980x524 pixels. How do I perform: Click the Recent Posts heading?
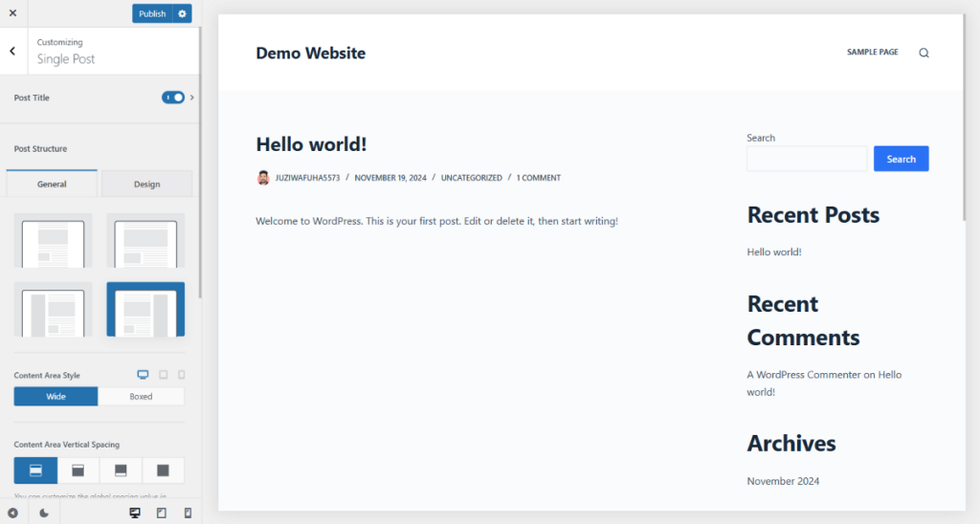coord(813,215)
